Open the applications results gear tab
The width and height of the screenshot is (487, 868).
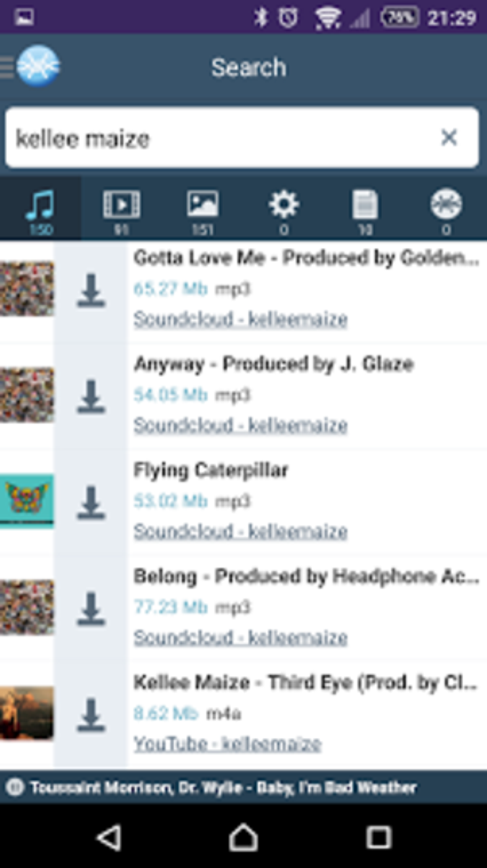(284, 209)
